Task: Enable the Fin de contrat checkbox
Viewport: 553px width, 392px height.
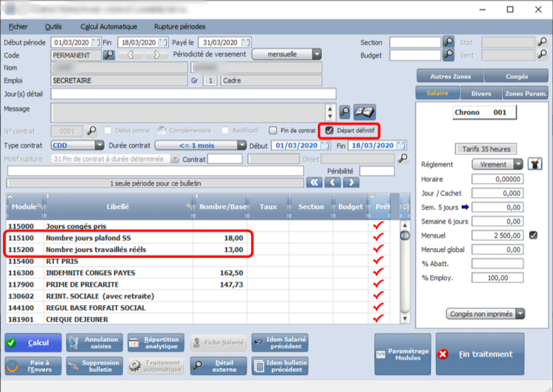Action: click(x=273, y=131)
